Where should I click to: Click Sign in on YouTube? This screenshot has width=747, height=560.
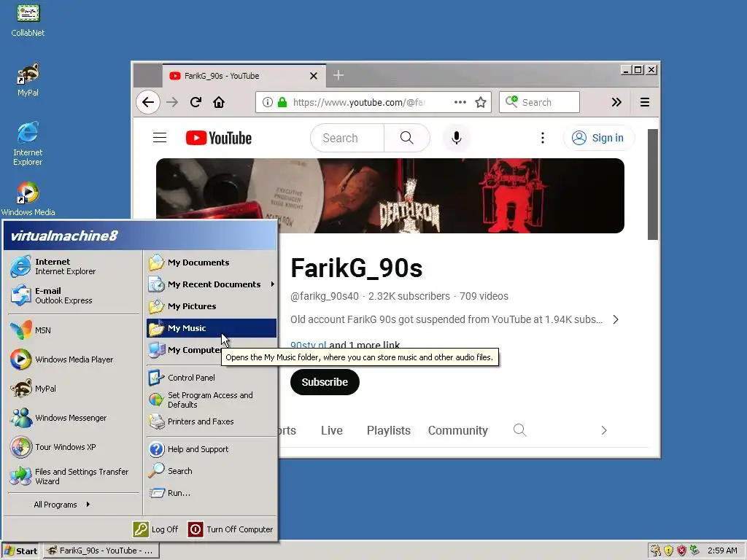tap(599, 138)
